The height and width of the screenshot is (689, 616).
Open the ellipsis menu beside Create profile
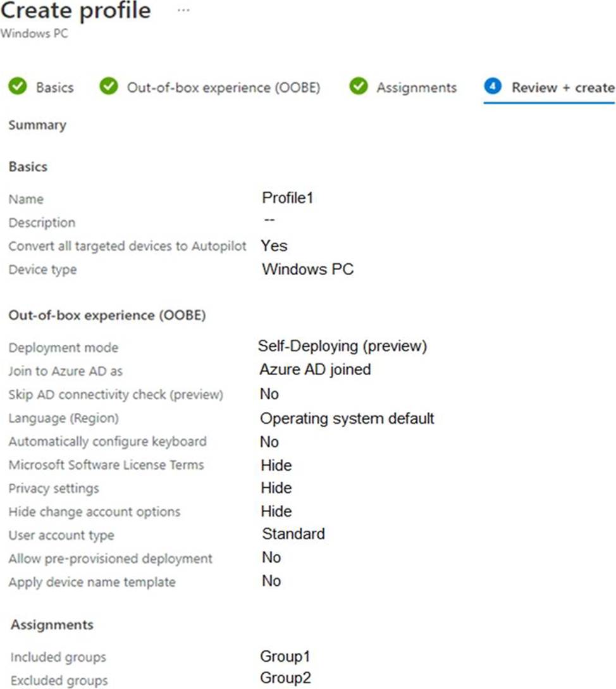pos(183,11)
